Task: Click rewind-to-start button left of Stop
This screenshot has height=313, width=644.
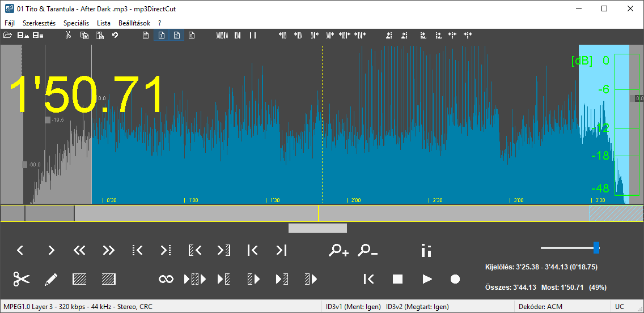Action: click(x=369, y=280)
